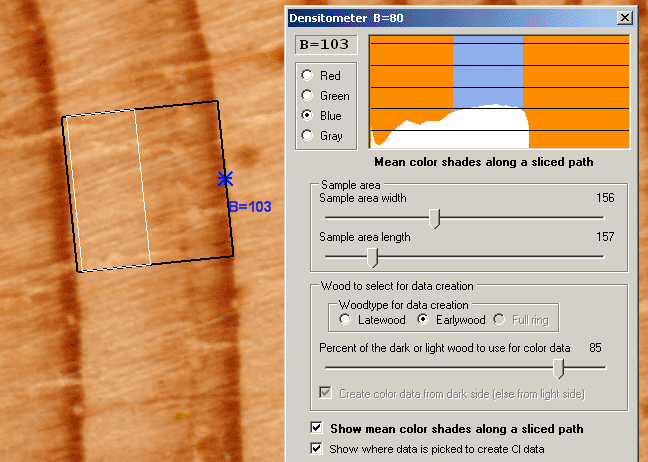Click the Sample area width slider handle
648x462 pixels.
434,218
